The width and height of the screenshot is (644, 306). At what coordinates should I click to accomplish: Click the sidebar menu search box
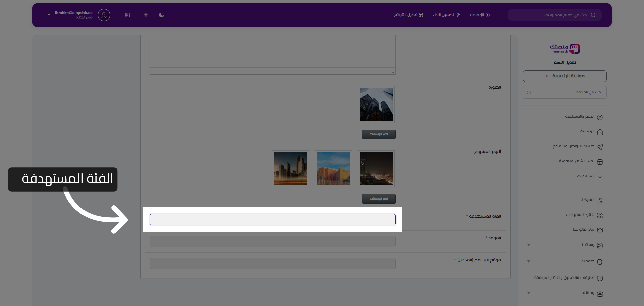pos(565,92)
